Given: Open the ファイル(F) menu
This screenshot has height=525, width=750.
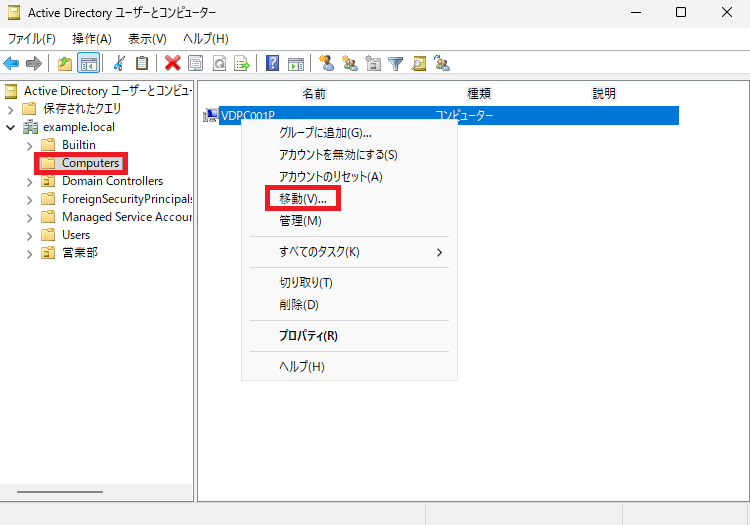Looking at the screenshot, I should click(x=32, y=39).
